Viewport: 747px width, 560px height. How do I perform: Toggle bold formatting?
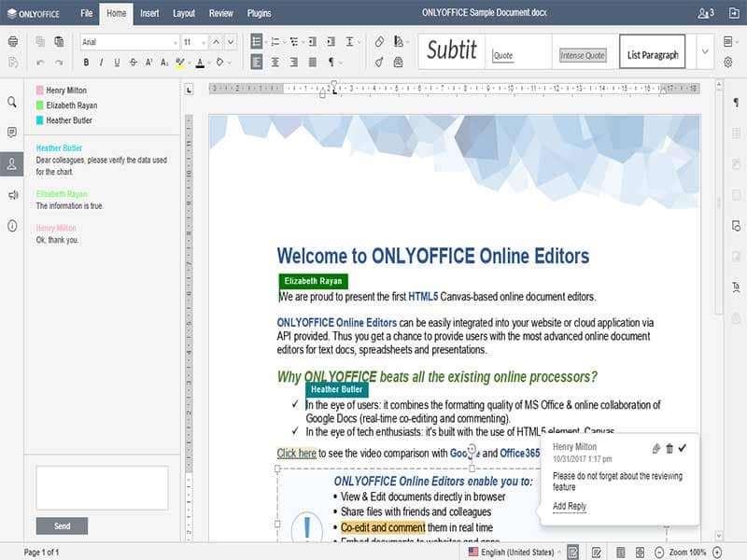click(x=86, y=63)
